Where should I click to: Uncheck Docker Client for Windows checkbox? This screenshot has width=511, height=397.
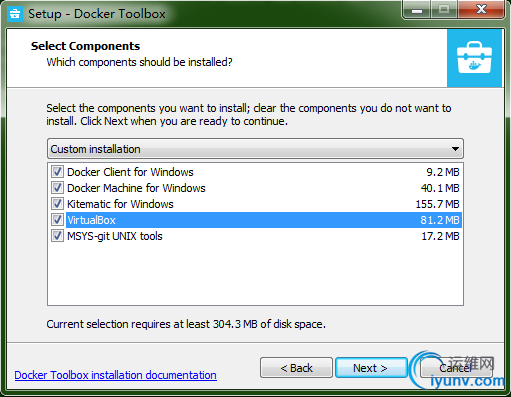point(57,172)
